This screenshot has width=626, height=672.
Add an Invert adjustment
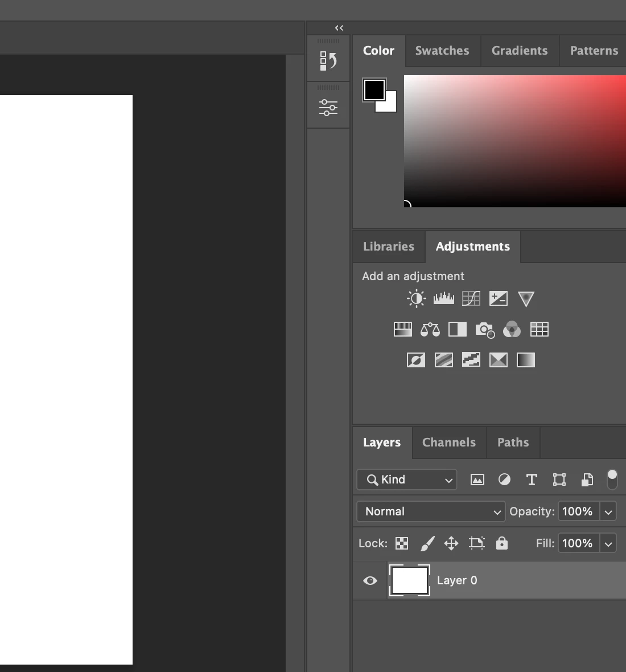tap(416, 360)
